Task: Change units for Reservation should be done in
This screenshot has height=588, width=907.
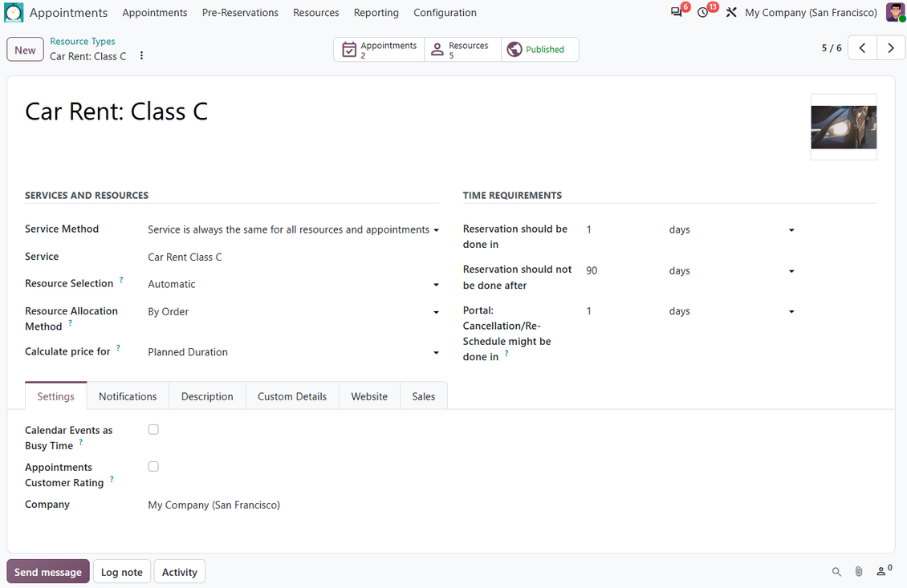Action: tap(732, 230)
